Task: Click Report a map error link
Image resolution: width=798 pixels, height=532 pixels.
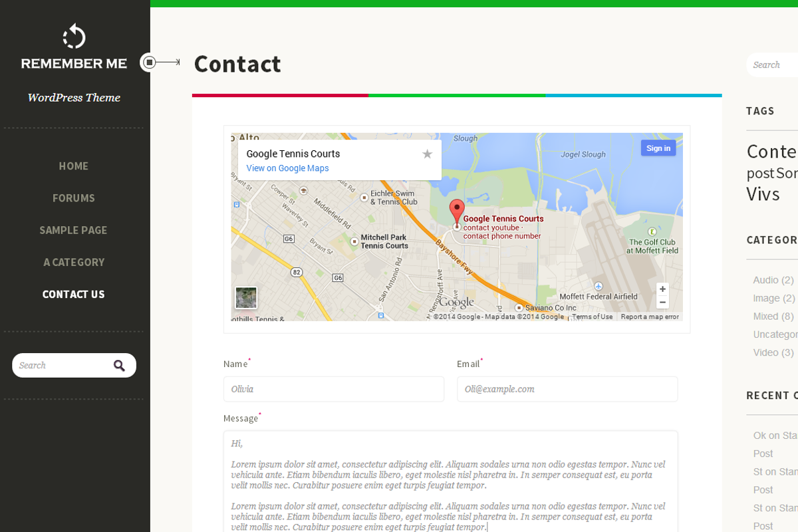Action: [x=650, y=317]
